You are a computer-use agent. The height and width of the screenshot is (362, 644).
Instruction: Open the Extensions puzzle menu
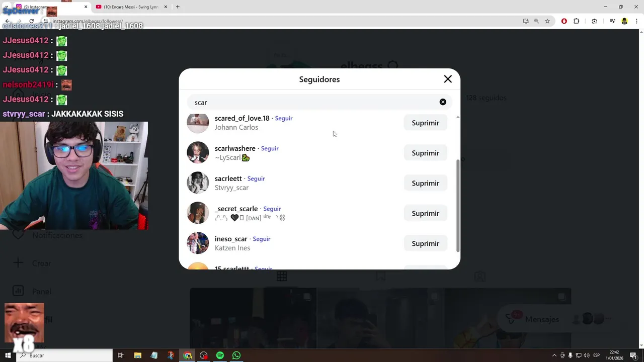coord(577,21)
